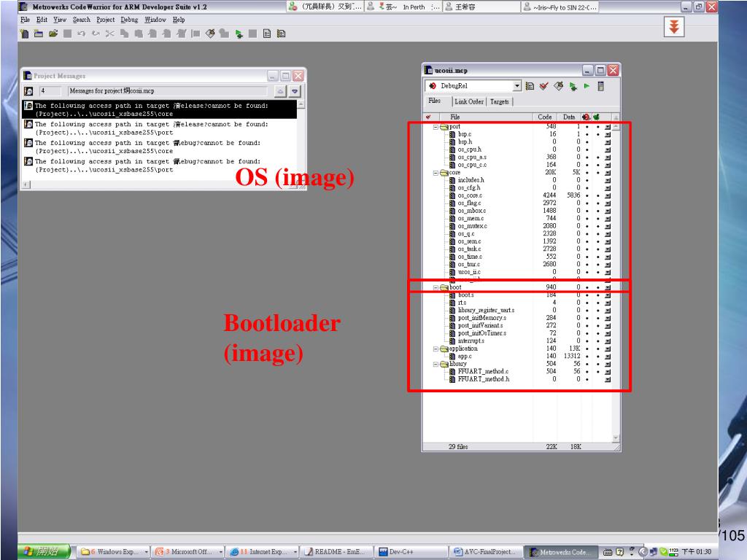Open Windows Explorer taskbar group dropdown
This screenshot has height=560, width=747.
click(x=146, y=552)
